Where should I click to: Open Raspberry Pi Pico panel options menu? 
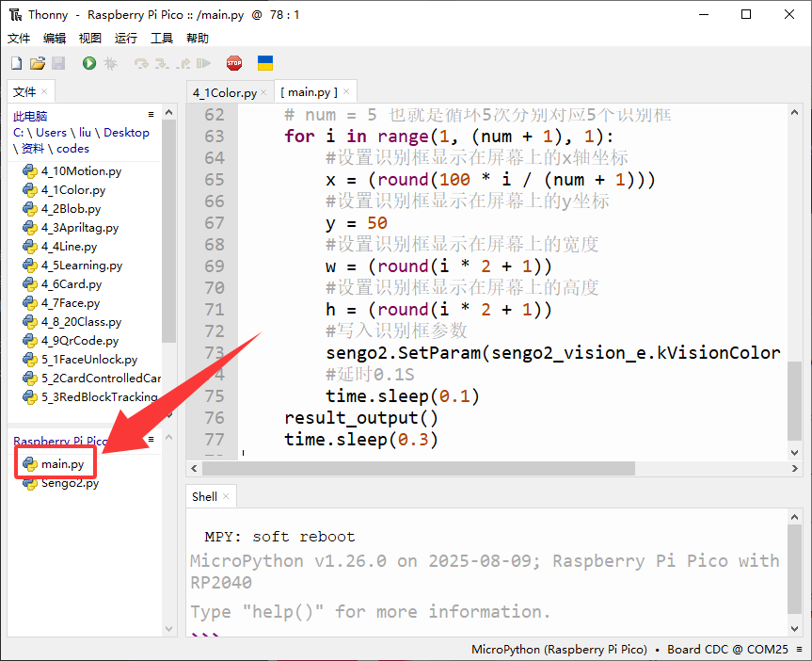151,440
